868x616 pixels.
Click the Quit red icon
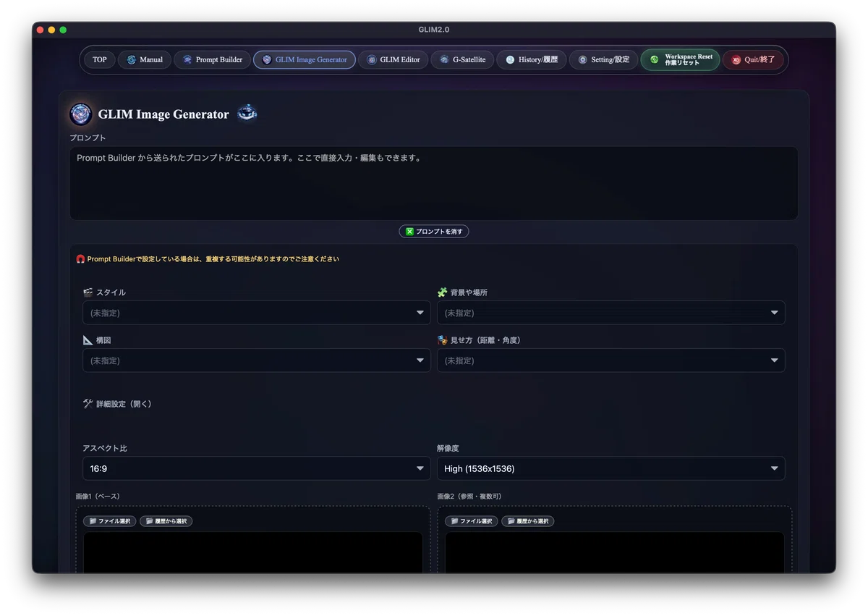736,59
